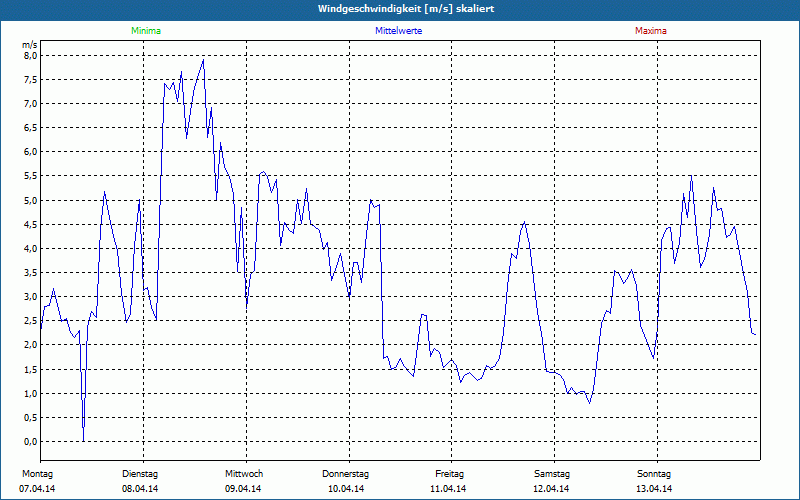800x500 pixels.
Task: Click the date 13.04.14
Action: (654, 489)
